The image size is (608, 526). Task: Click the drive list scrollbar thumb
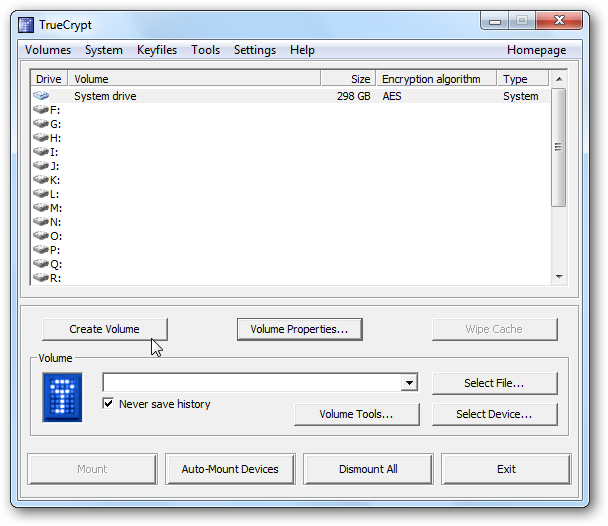point(558,147)
